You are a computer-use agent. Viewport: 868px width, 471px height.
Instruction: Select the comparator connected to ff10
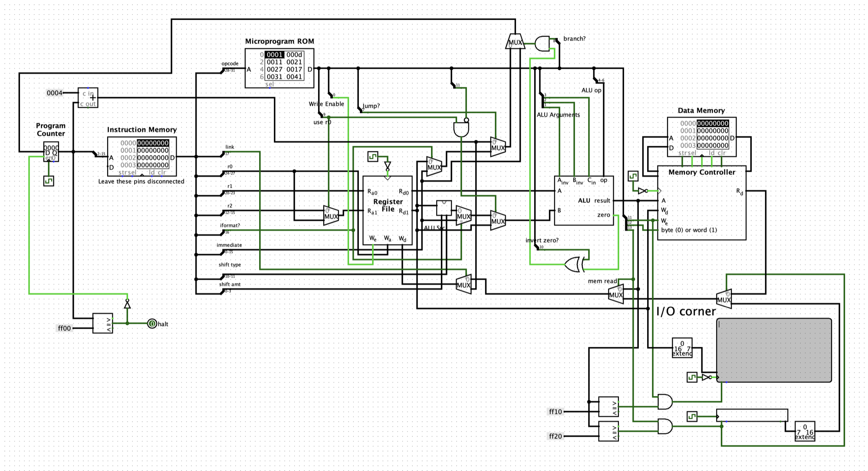point(608,407)
